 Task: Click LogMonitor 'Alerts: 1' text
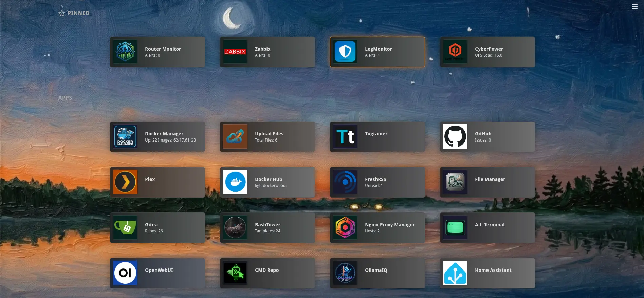(x=372, y=55)
